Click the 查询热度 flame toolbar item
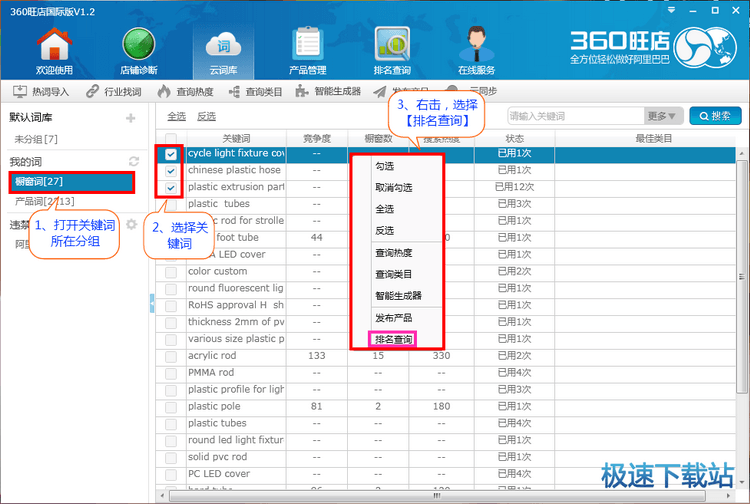The image size is (750, 504). (185, 91)
